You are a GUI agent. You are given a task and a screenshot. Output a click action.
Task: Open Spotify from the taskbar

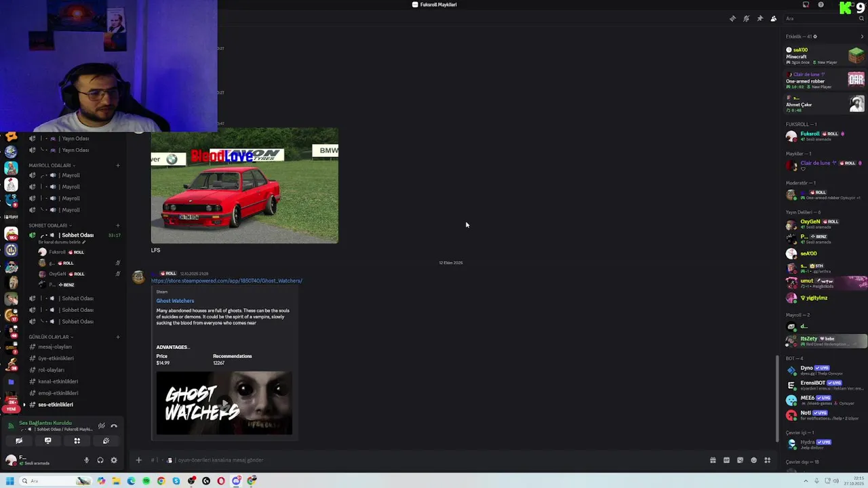146,481
